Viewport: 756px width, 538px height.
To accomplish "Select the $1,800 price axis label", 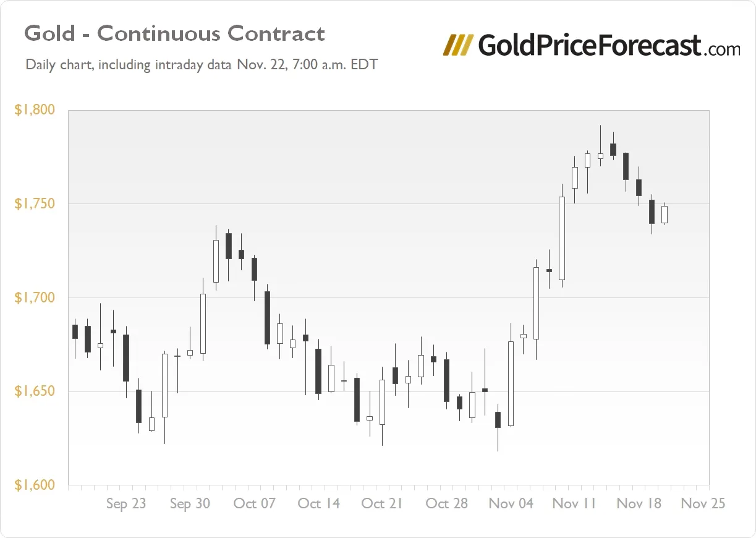I will 35,110.
